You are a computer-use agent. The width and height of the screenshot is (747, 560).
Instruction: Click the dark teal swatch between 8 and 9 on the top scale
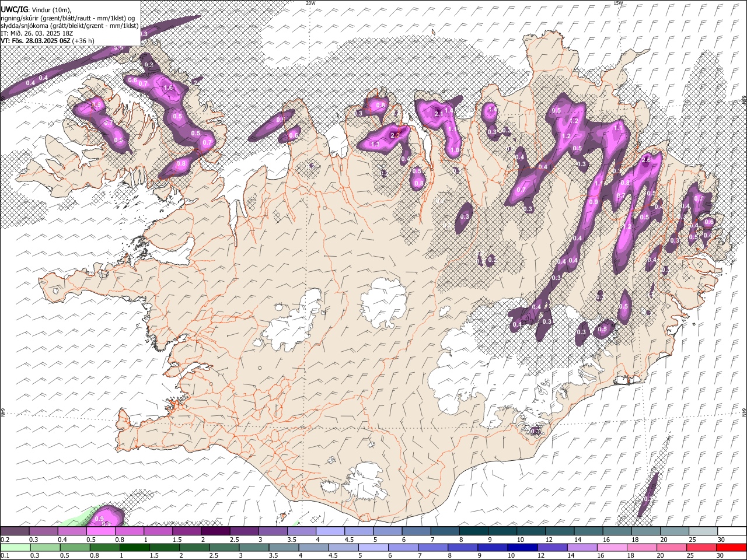[x=473, y=531]
